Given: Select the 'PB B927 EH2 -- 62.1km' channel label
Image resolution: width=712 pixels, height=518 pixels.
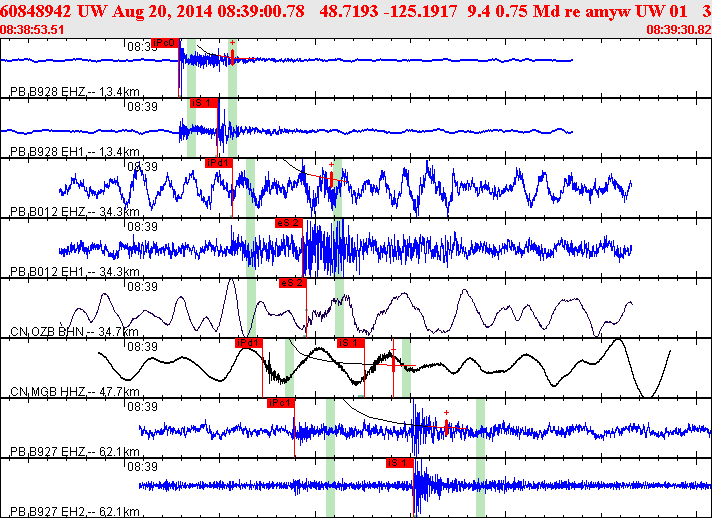Looking at the screenshot, I should (x=75, y=511).
